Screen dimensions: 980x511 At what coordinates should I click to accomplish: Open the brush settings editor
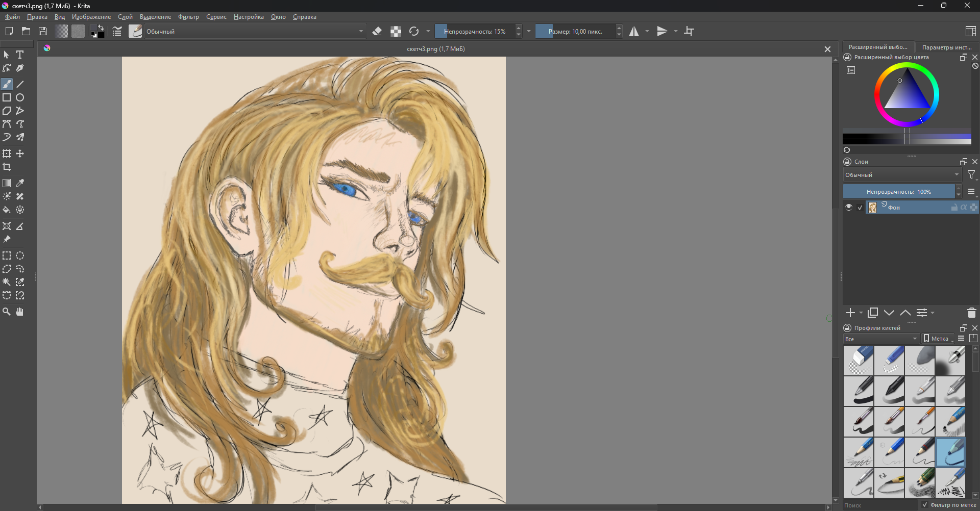pyautogui.click(x=117, y=31)
